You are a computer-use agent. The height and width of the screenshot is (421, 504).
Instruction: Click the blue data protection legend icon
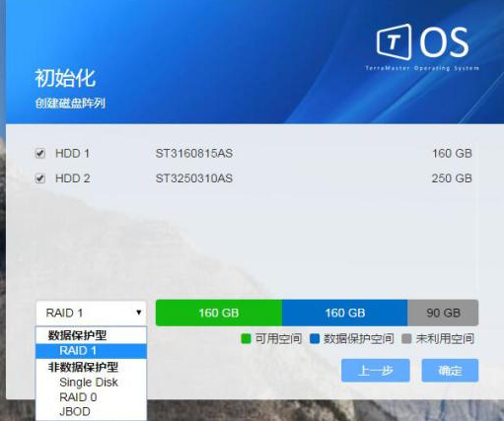[x=315, y=339]
